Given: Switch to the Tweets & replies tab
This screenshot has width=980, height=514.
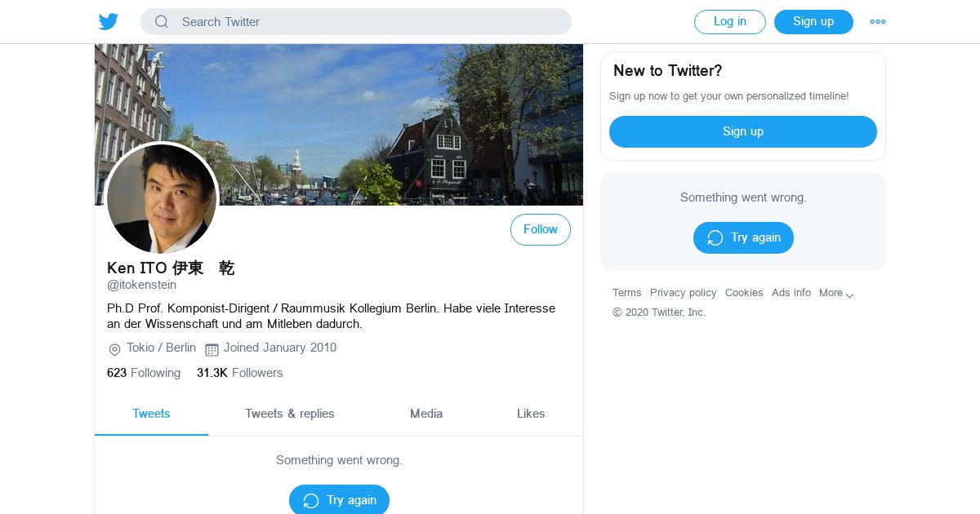Looking at the screenshot, I should pos(290,414).
